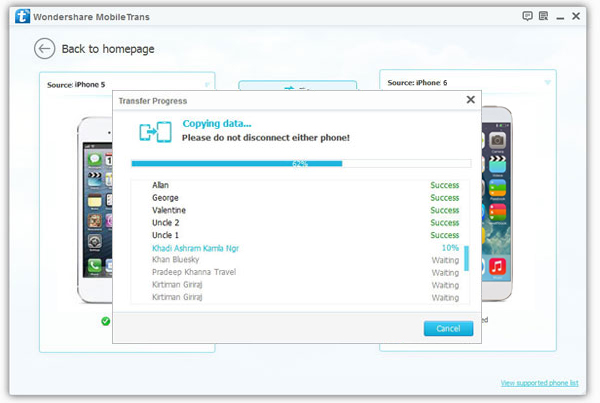Click the Back to homepage label
This screenshot has height=403, width=600.
[x=108, y=49]
